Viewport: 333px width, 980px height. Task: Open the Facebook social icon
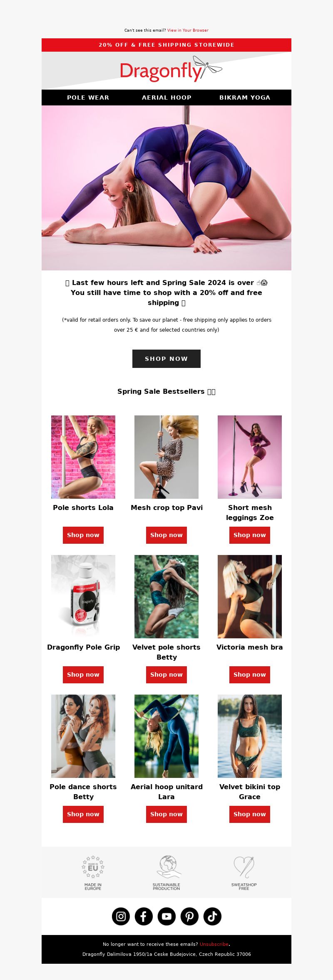(x=144, y=916)
